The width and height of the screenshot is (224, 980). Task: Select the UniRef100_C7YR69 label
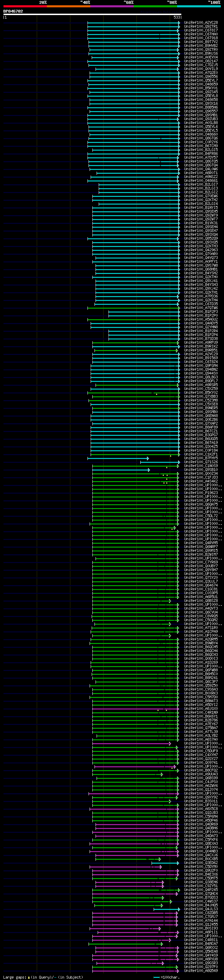pos(201,562)
